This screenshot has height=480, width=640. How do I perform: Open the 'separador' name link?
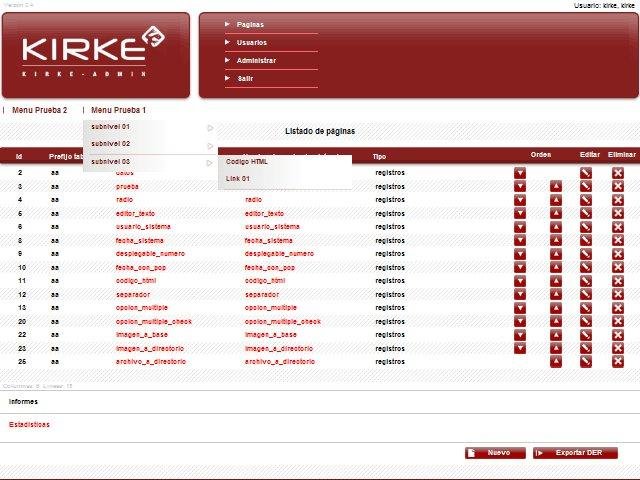(133, 295)
